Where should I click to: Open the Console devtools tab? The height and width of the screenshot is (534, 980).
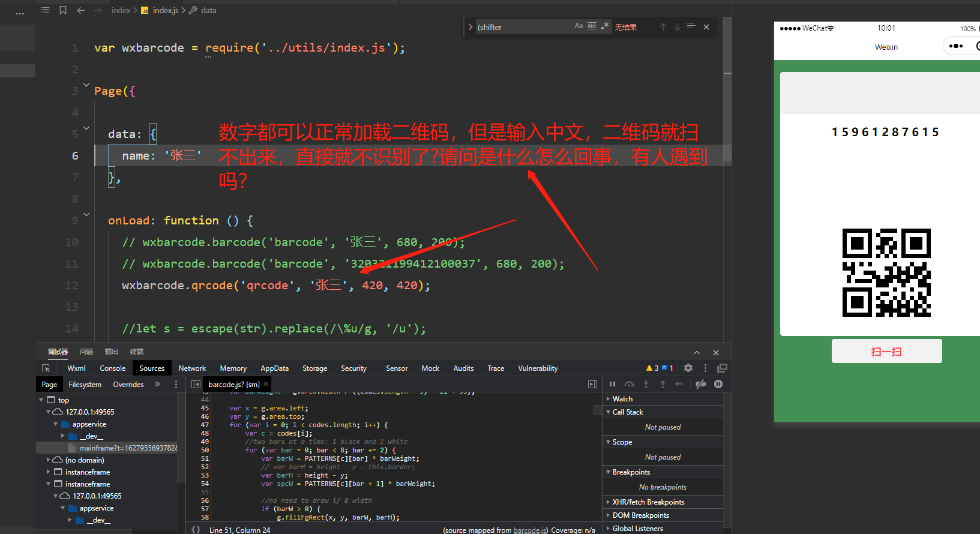(x=113, y=368)
